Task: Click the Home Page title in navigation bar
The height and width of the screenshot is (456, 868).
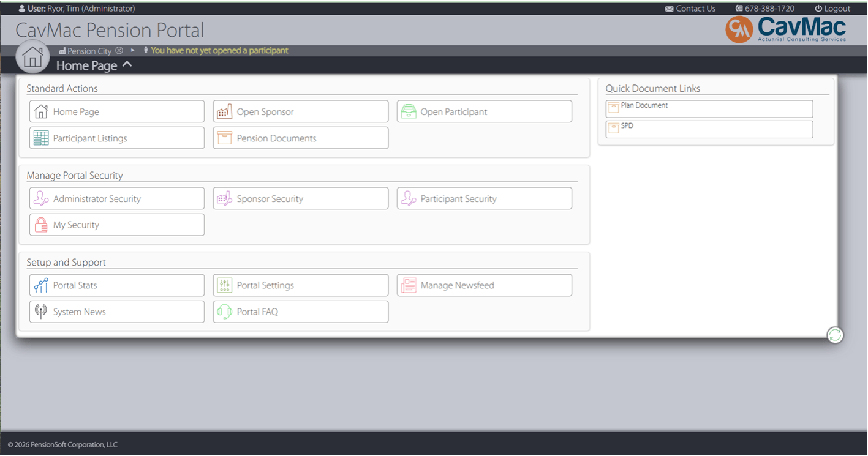Action: (86, 65)
